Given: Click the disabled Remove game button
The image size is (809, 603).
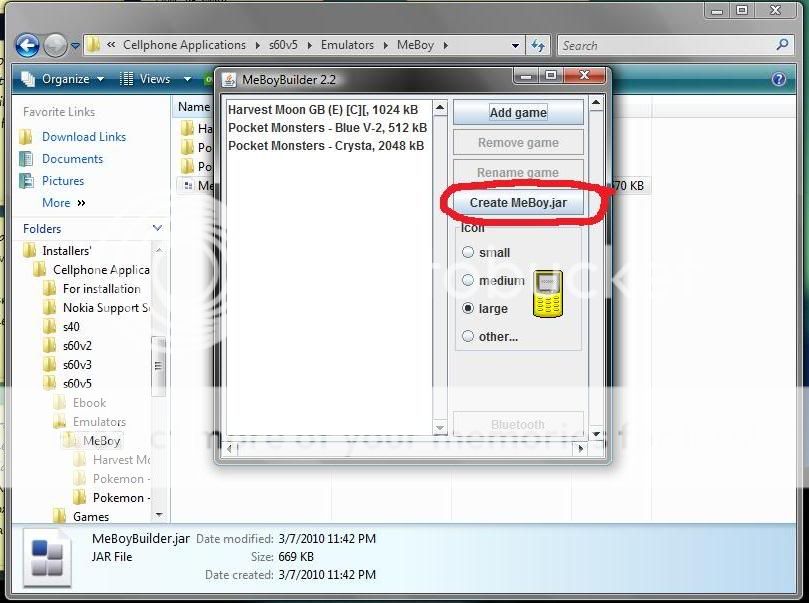Looking at the screenshot, I should coord(518,142).
